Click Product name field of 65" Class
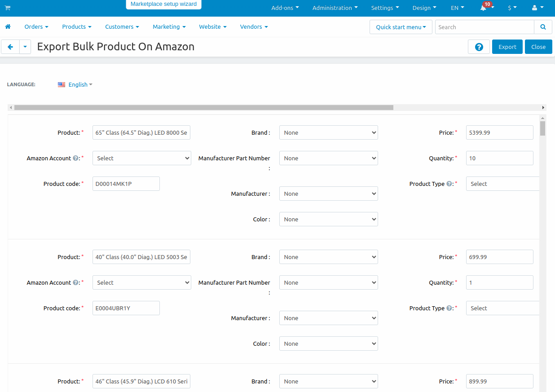 [141, 132]
